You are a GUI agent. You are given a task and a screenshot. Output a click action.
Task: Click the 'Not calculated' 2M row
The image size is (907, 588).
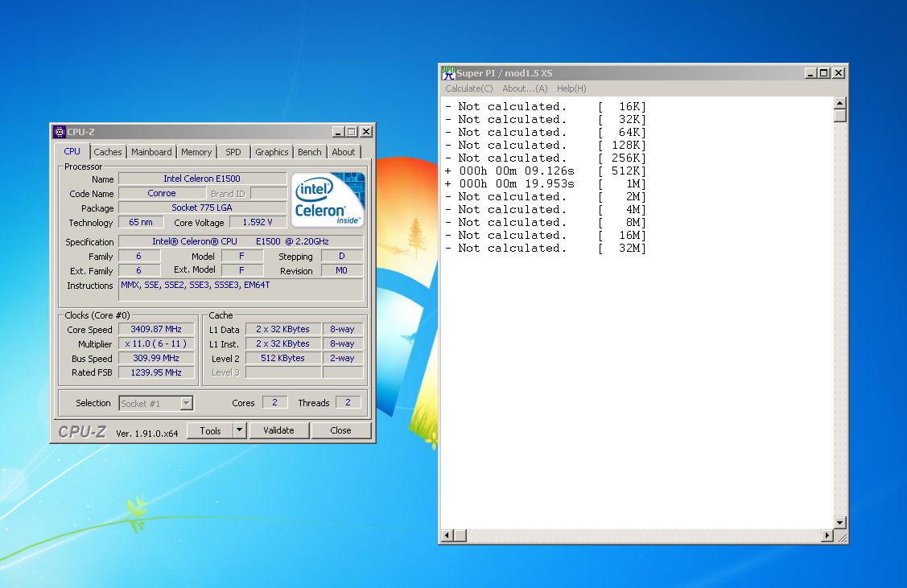545,196
